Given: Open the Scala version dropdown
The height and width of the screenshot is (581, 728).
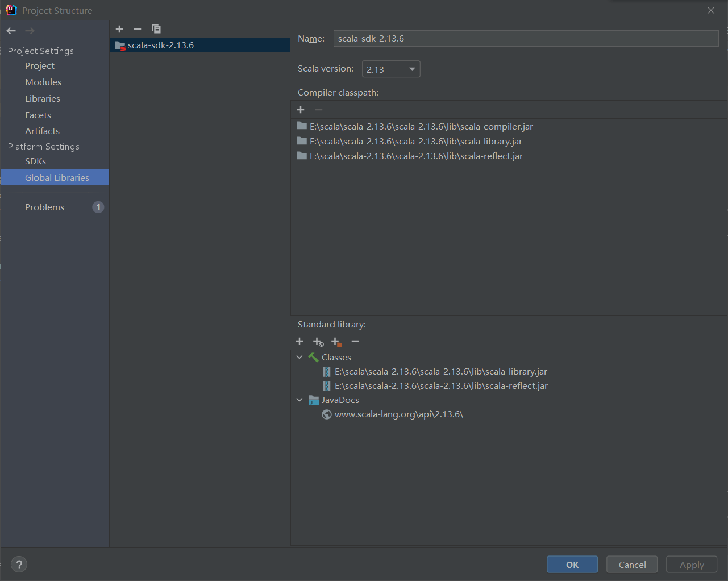Looking at the screenshot, I should coord(391,69).
